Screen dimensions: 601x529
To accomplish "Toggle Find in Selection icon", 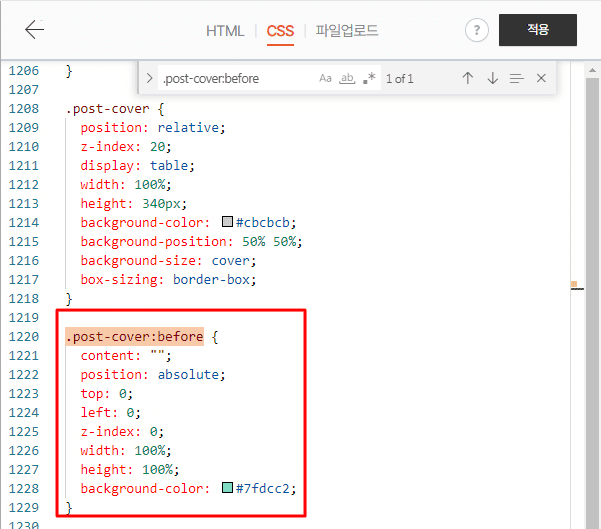I will [517, 79].
